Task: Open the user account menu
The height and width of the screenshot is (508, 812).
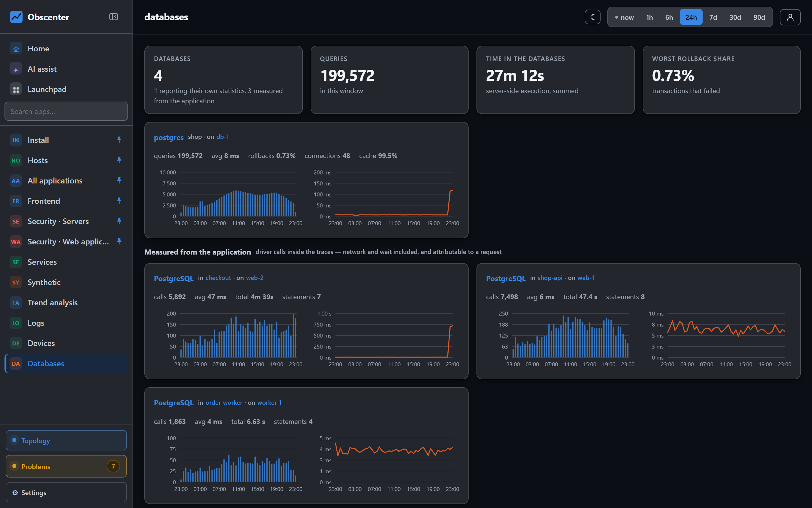Action: pos(790,17)
